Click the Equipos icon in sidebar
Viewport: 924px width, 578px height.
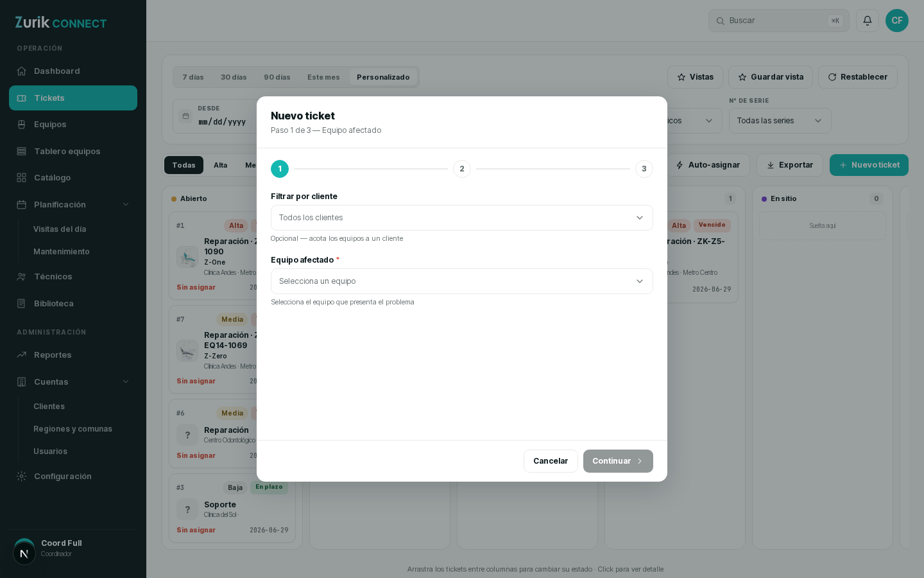pos(22,125)
